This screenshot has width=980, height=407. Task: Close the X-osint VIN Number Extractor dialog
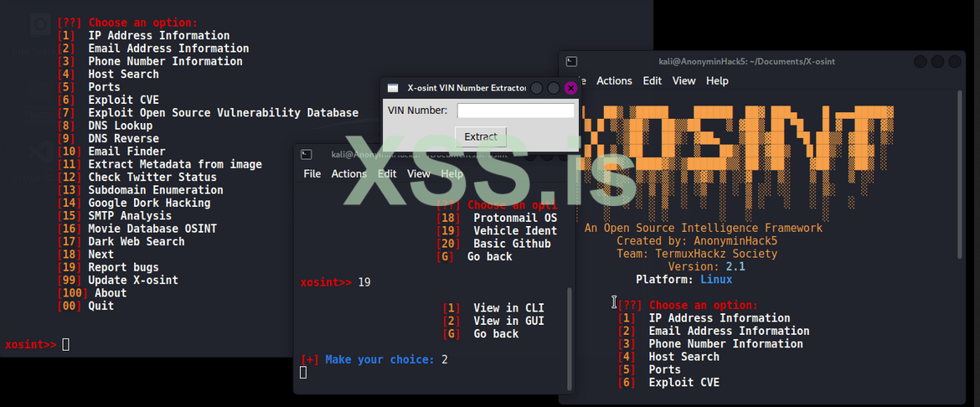pyautogui.click(x=570, y=88)
